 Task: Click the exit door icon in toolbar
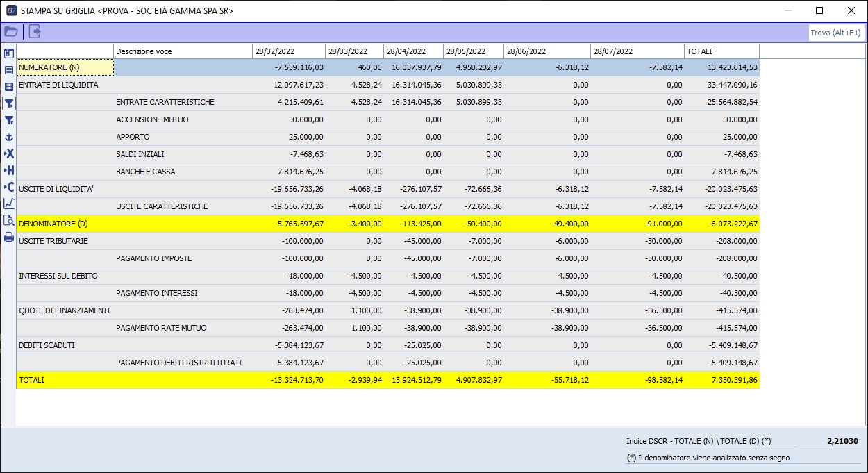click(x=35, y=31)
